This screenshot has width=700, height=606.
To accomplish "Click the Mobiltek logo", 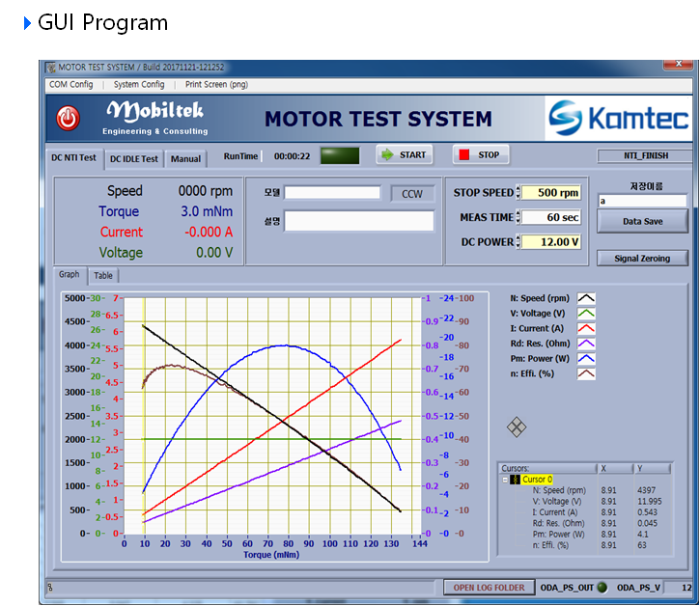I will click(x=154, y=117).
